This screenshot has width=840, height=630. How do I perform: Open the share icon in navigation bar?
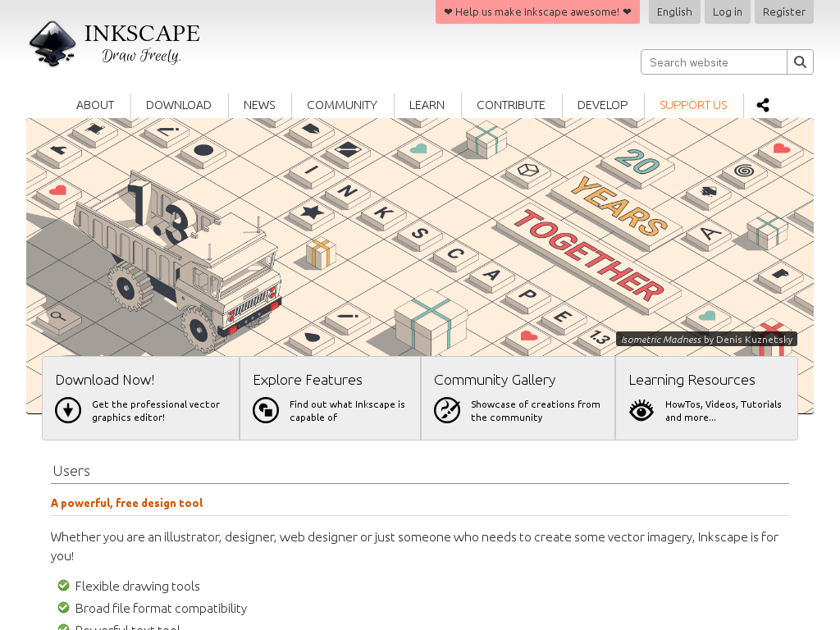click(763, 105)
